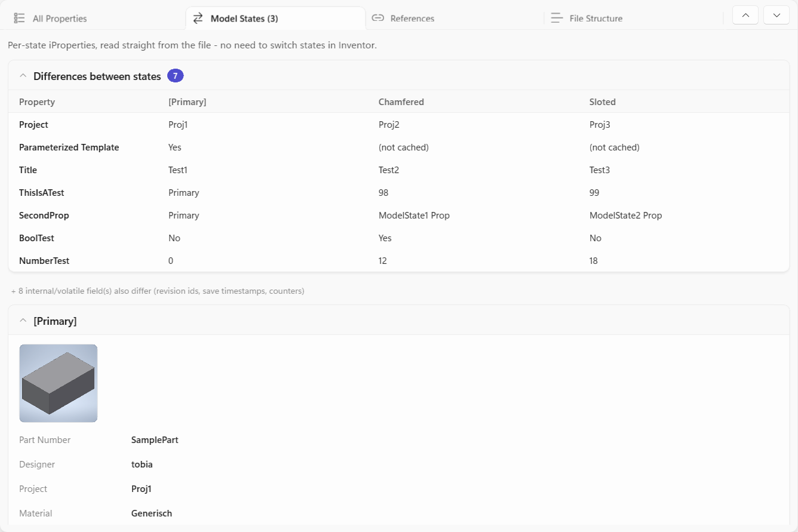Click the ModelState2 Prop value
Image resolution: width=798 pixels, height=532 pixels.
click(x=625, y=216)
